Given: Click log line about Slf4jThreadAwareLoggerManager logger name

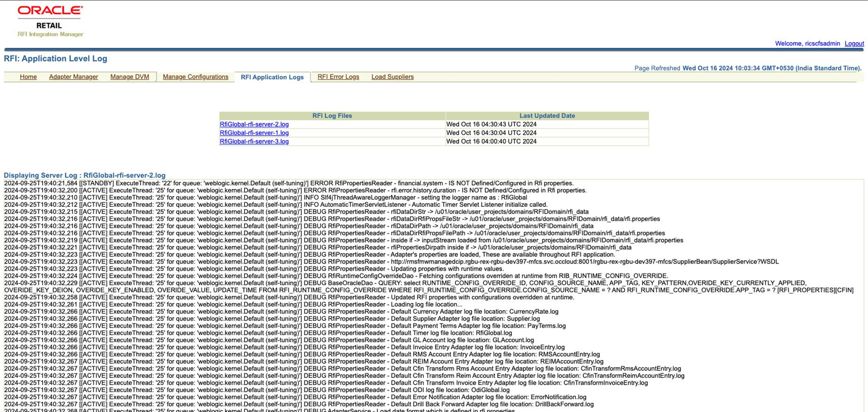Looking at the screenshot, I should pyautogui.click(x=265, y=198).
